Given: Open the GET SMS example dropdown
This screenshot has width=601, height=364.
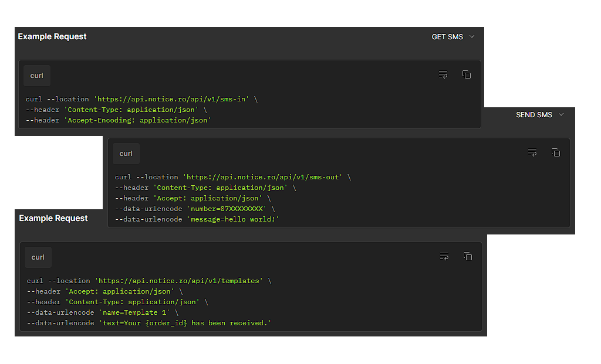Looking at the screenshot, I should [x=453, y=37].
